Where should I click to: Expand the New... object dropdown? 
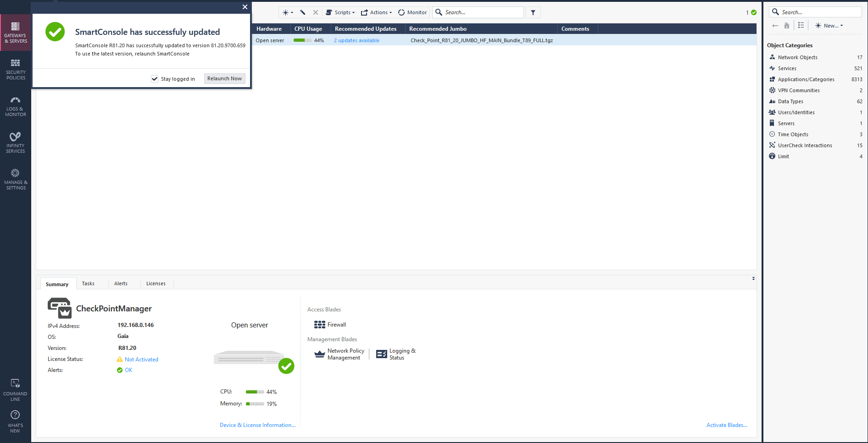[829, 26]
